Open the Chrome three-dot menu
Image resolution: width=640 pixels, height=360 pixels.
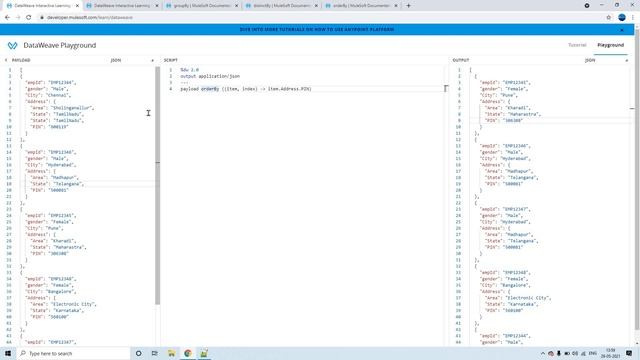[633, 18]
